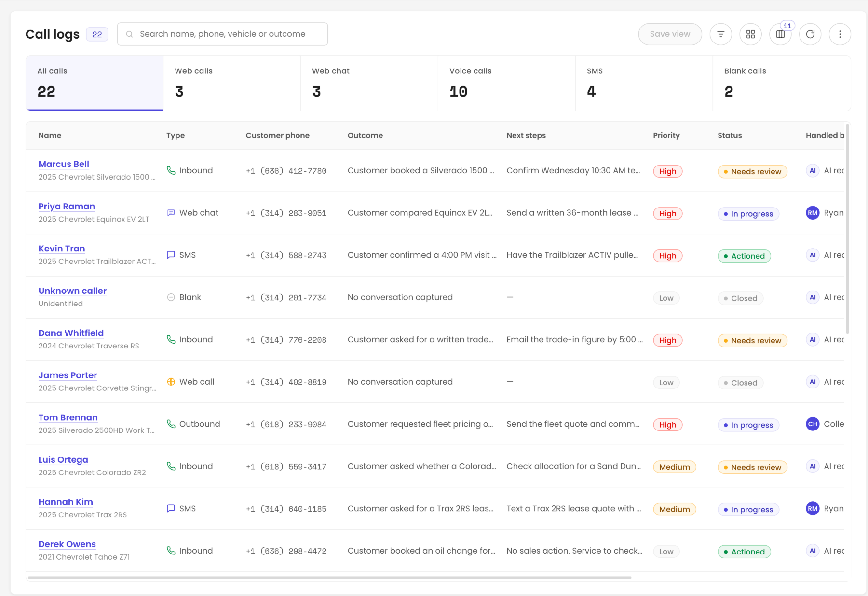Image resolution: width=868 pixels, height=596 pixels.
Task: Focus the search name, phone, vehicle field
Action: (222, 34)
